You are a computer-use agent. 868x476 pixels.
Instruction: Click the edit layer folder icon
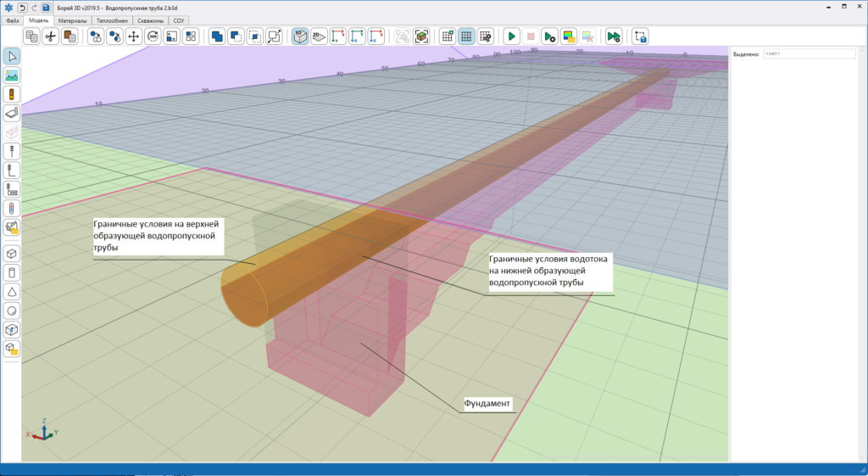(12, 227)
